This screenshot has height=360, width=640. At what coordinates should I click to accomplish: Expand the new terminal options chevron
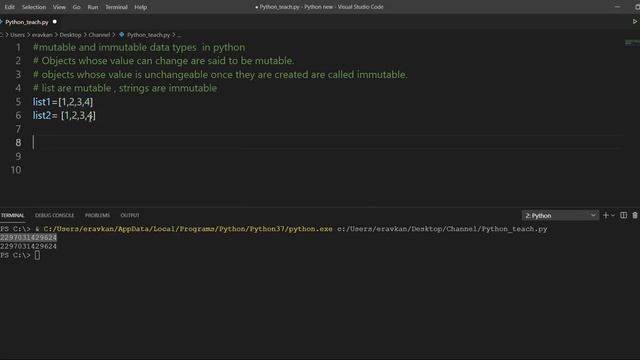point(613,216)
